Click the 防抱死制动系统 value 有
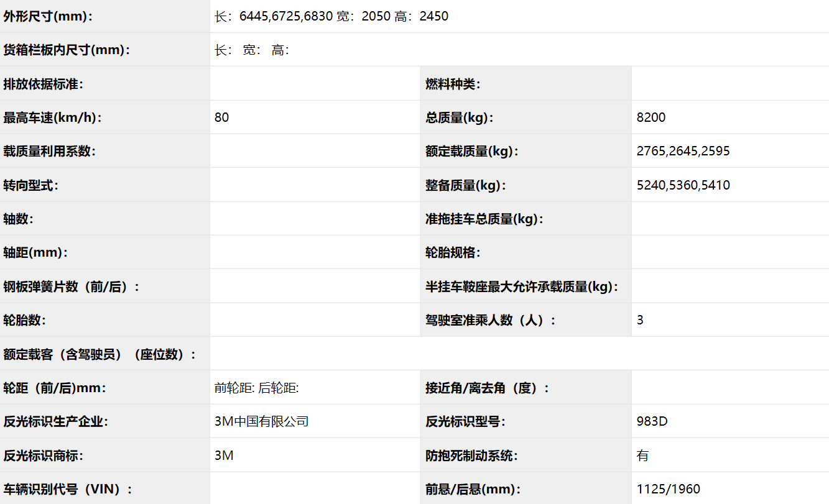This screenshot has height=504, width=829. [642, 456]
